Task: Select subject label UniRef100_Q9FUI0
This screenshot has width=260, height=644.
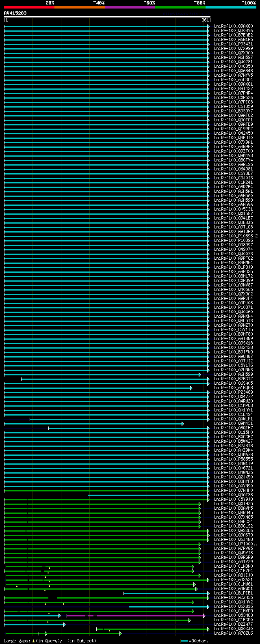Action: [x=233, y=138]
